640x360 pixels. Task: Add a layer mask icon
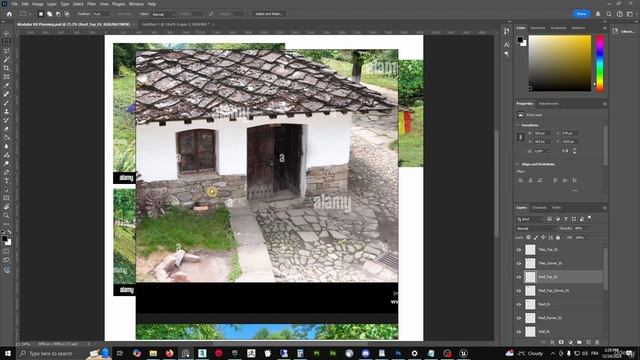(561, 342)
